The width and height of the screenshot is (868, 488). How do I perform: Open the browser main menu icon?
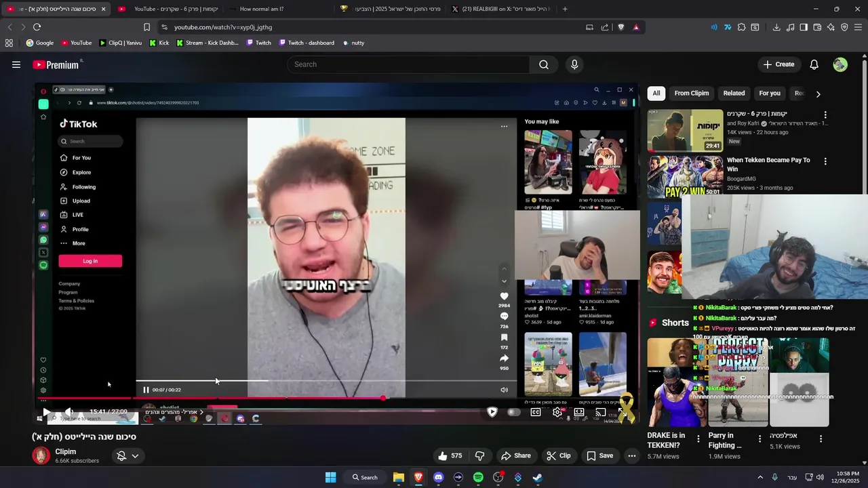pyautogui.click(x=859, y=27)
